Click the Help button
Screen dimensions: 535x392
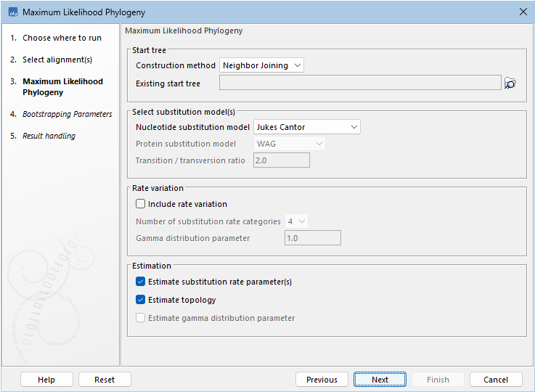(46, 380)
